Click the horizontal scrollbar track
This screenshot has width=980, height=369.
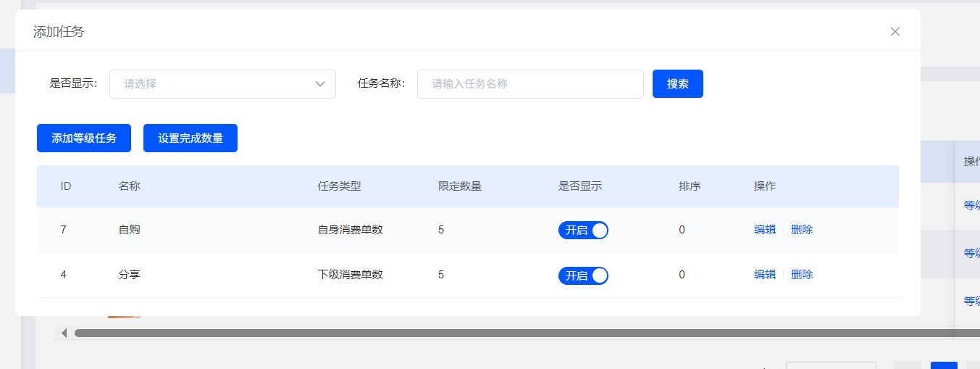click(507, 333)
